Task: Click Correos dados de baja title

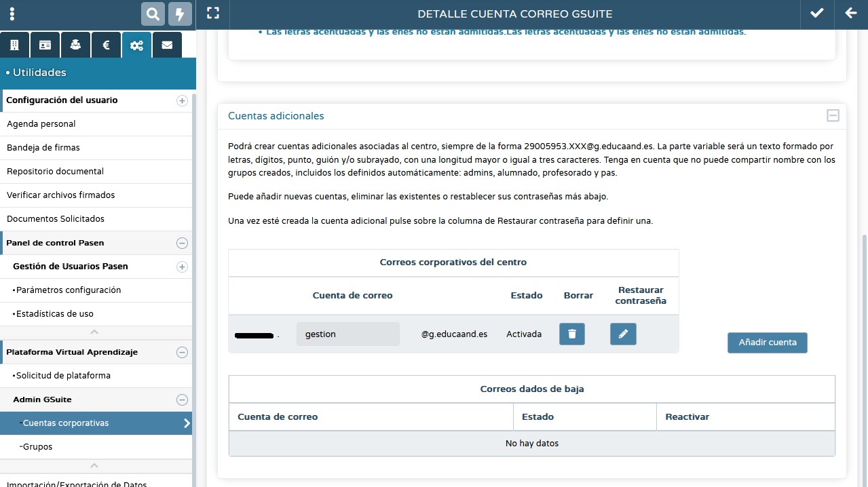Action: (532, 389)
